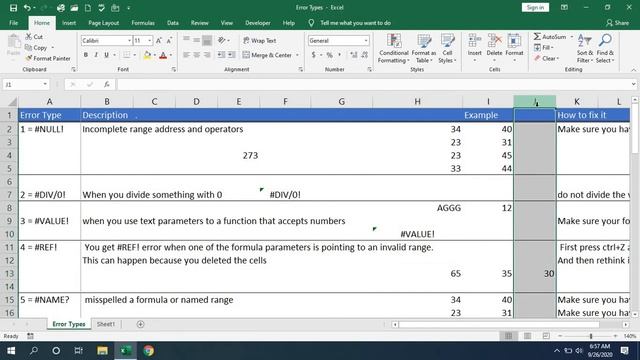Open the Borders dropdown arrow
The width and height of the screenshot is (640, 360).
click(134, 55)
